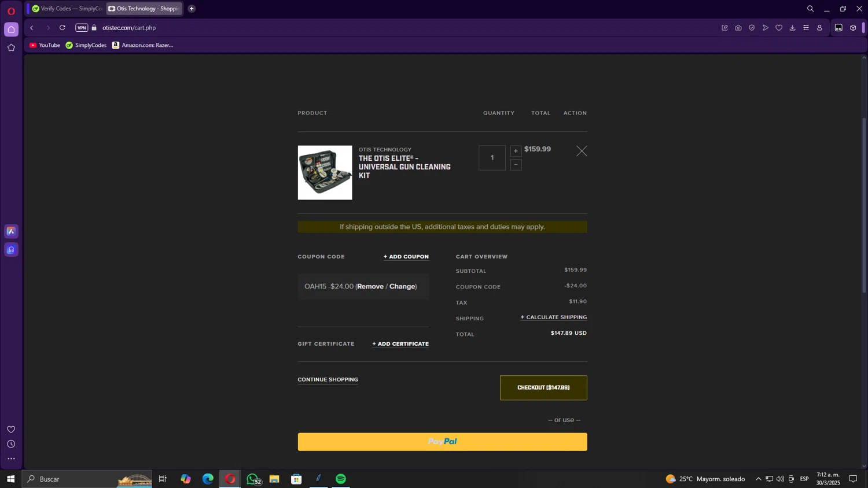Toggle the VPN badge in address bar
This screenshot has height=488, width=868.
(x=82, y=28)
